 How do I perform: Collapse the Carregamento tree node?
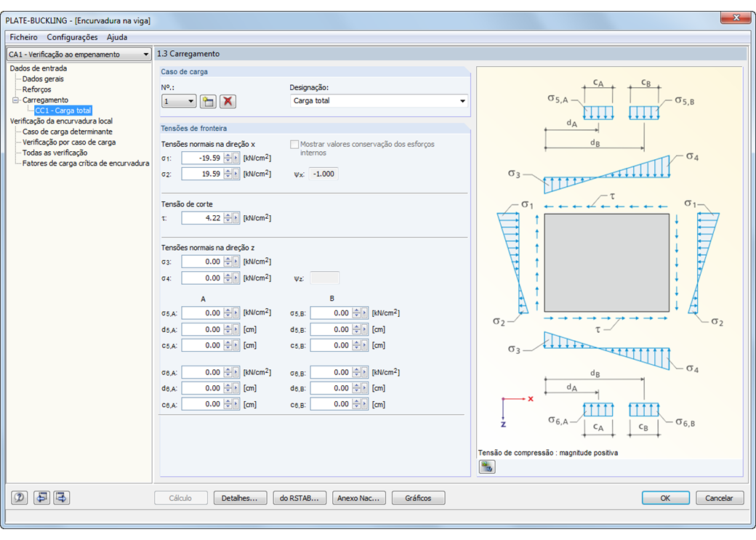pyautogui.click(x=15, y=100)
